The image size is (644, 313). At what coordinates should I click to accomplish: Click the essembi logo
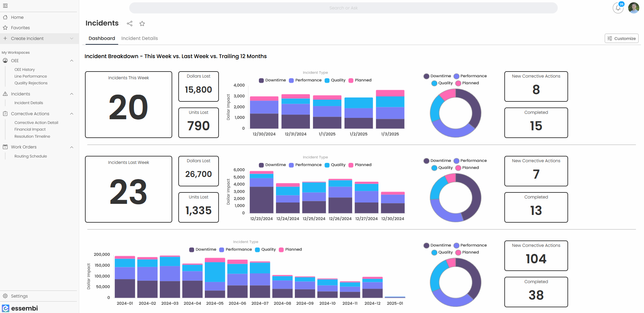coord(20,308)
